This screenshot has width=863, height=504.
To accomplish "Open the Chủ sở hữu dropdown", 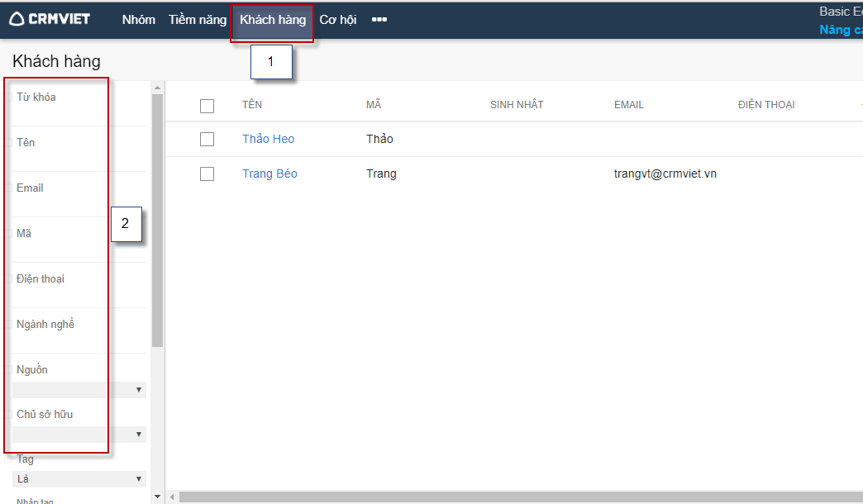I will 79,435.
